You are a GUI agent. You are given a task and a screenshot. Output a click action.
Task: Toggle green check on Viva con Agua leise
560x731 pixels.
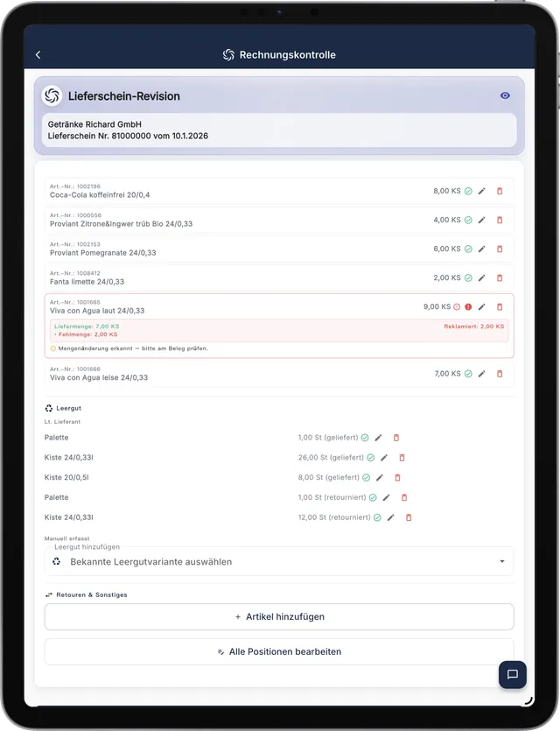(468, 374)
